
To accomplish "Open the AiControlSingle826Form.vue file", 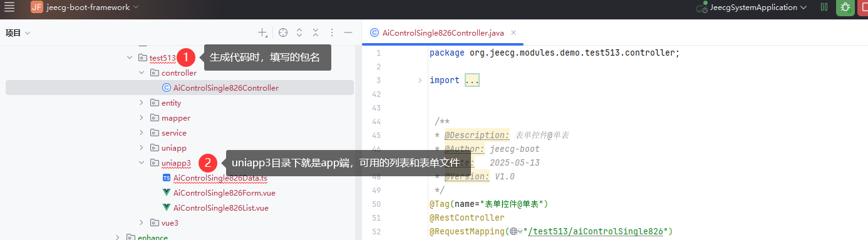I will tap(224, 193).
